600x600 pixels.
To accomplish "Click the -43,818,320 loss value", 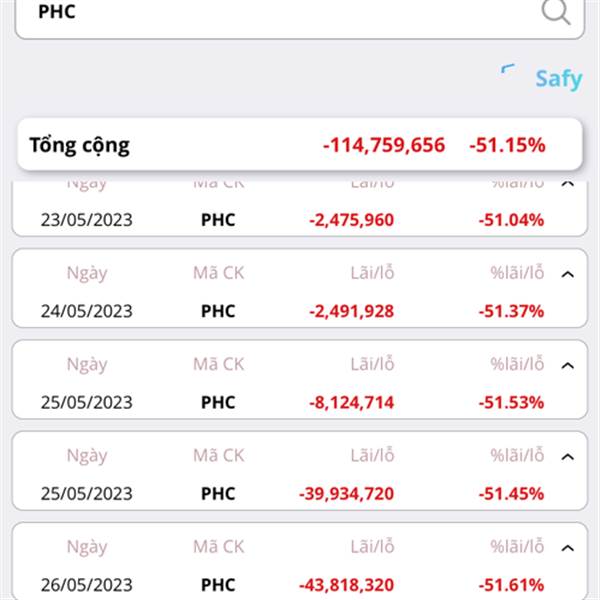I will [x=346, y=584].
